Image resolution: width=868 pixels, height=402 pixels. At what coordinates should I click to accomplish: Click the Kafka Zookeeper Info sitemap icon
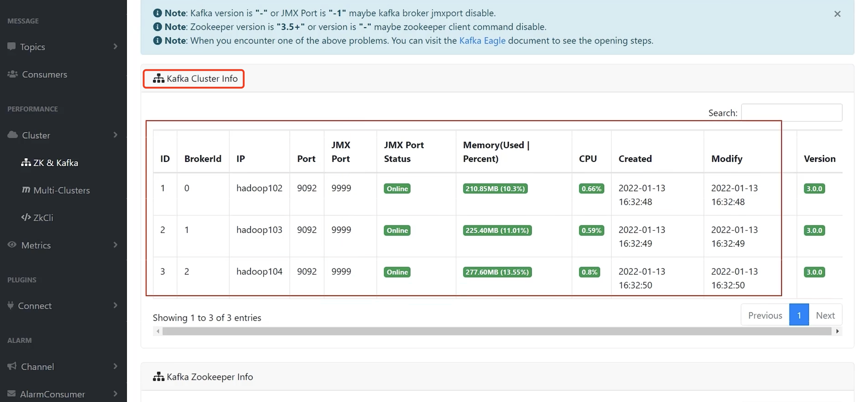159,376
